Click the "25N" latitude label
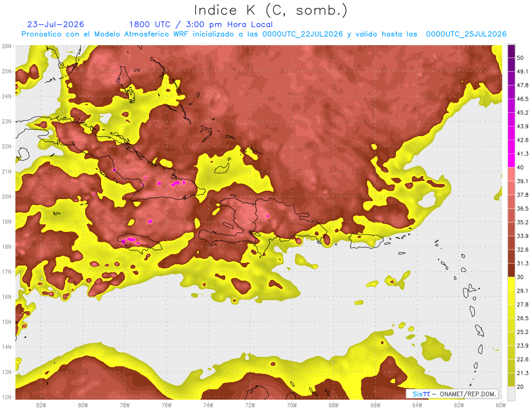 (x=7, y=71)
